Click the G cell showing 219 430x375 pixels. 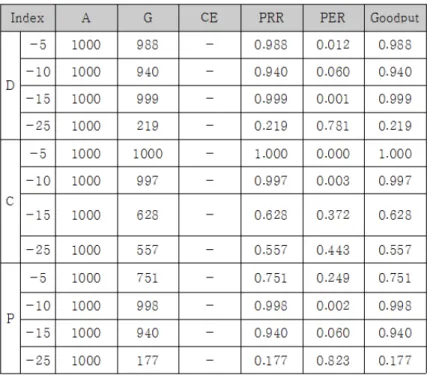tap(148, 126)
